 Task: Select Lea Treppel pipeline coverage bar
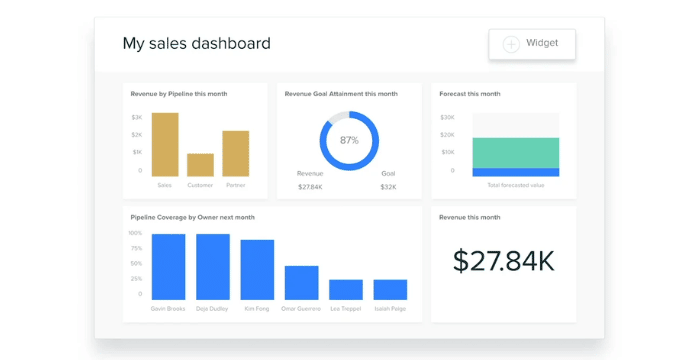346,289
